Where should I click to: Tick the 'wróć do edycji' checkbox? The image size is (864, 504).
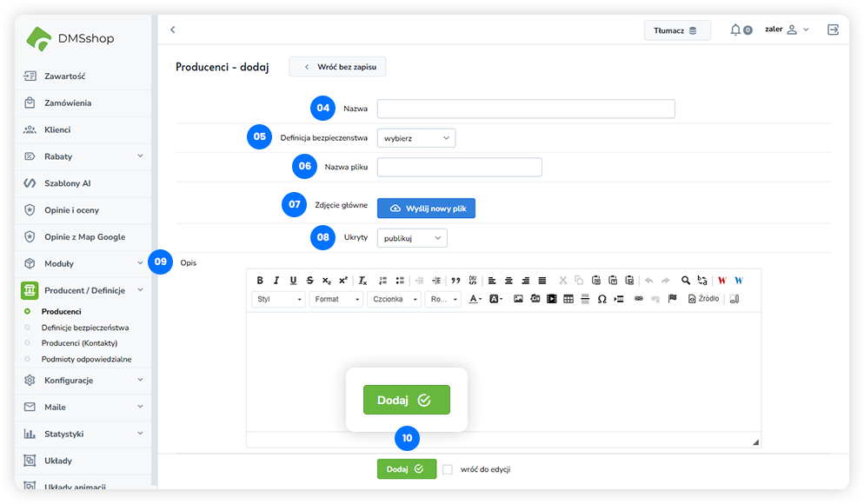click(448, 469)
